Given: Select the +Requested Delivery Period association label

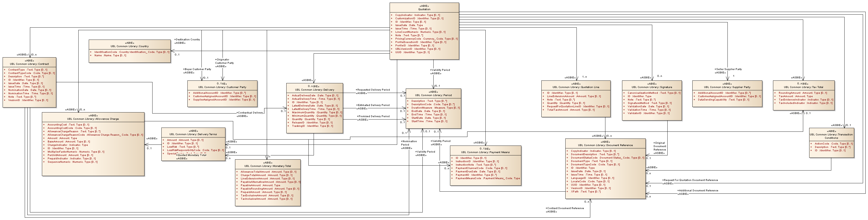Looking at the screenshot, I should (373, 90).
